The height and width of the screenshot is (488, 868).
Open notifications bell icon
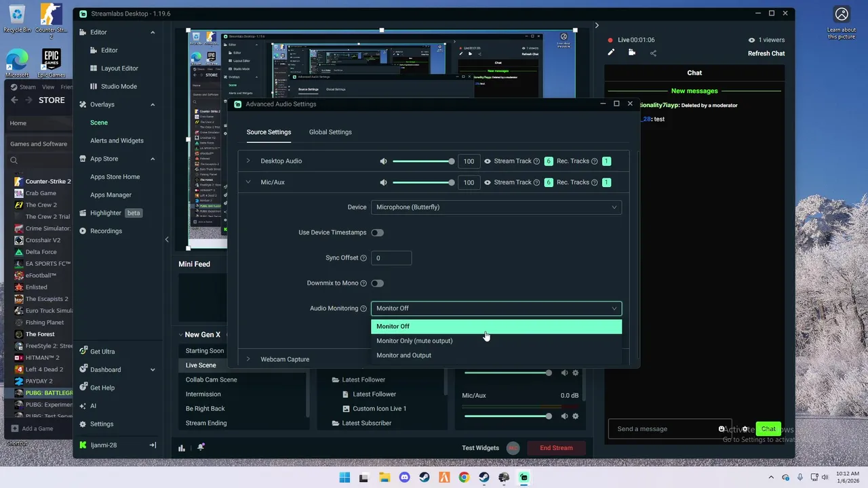(201, 447)
